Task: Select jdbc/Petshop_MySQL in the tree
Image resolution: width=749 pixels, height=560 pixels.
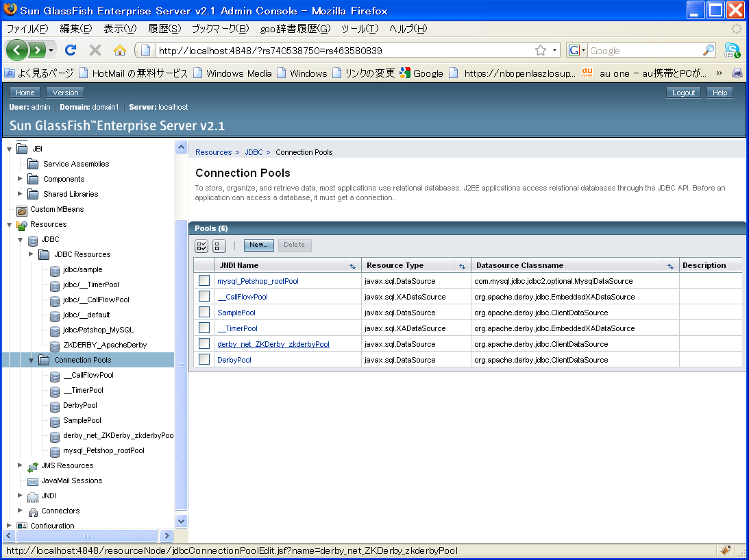Action: [x=99, y=330]
